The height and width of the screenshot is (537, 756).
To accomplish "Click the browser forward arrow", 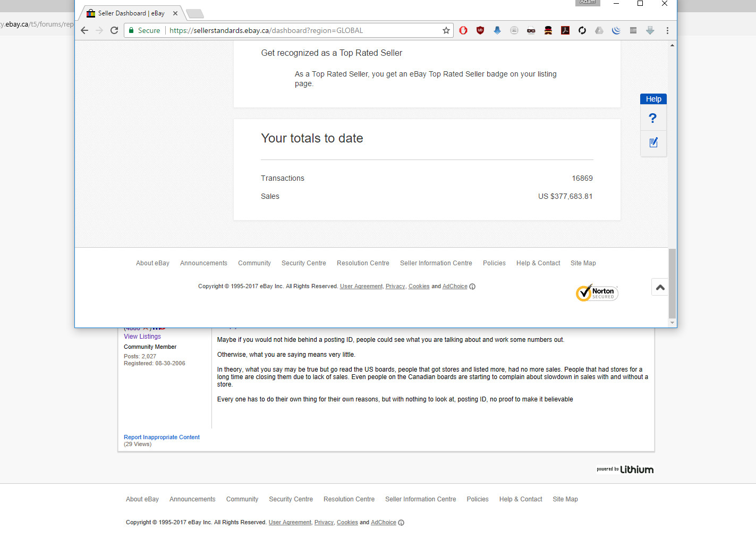I will pos(99,30).
